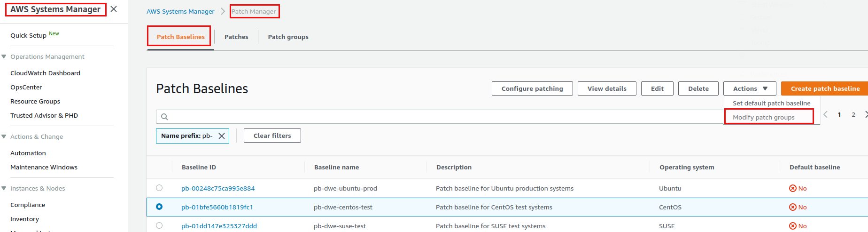This screenshot has height=232, width=868.
Task: Click Default baseline column header
Action: [x=814, y=167]
